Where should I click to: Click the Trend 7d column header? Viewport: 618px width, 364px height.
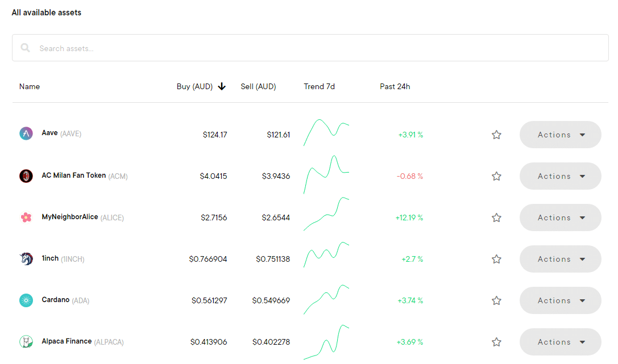[x=320, y=86]
